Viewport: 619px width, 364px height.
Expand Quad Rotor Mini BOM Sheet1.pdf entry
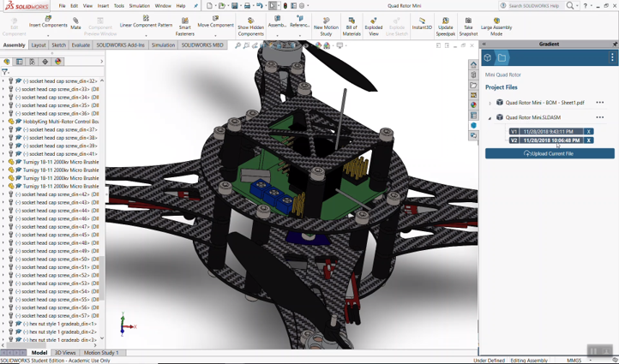490,104
